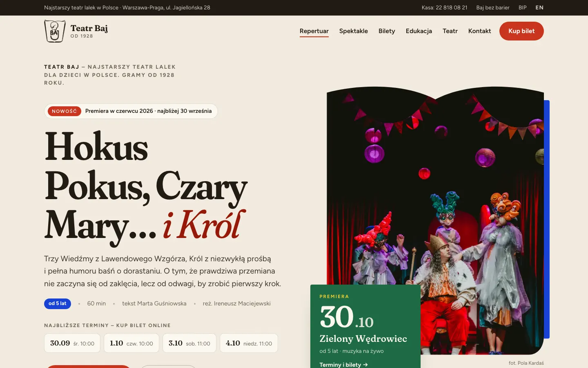
Task: Click the Teatr Baj logo icon
Action: point(55,31)
